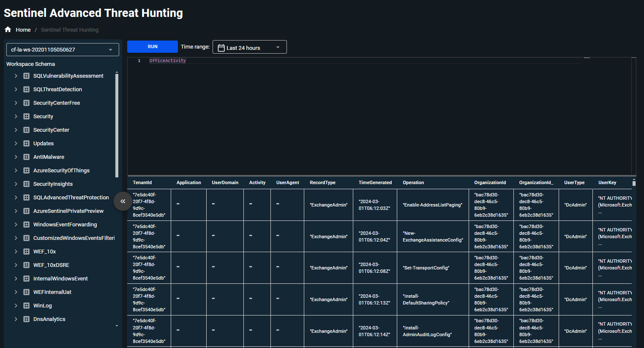Expand the Updates table in Workspace Schema

click(16, 143)
